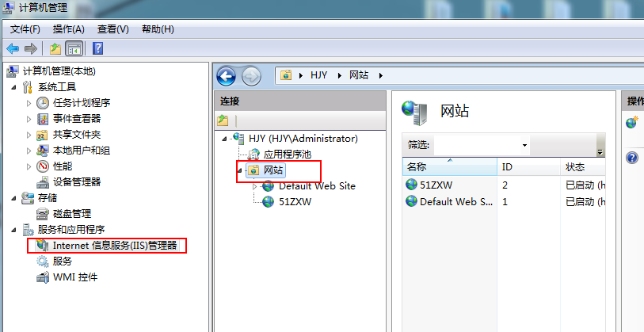Click the add-website globe icon in the actions pane
The image size is (644, 332).
point(632,122)
